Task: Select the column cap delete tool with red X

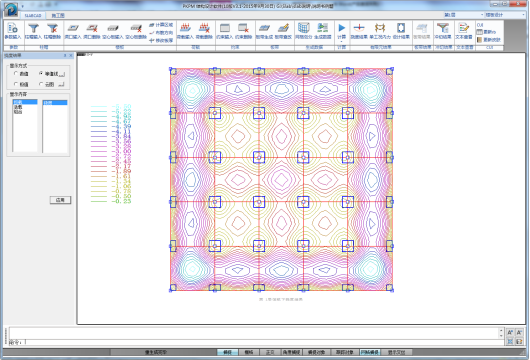Action: pyautogui.click(x=52, y=31)
